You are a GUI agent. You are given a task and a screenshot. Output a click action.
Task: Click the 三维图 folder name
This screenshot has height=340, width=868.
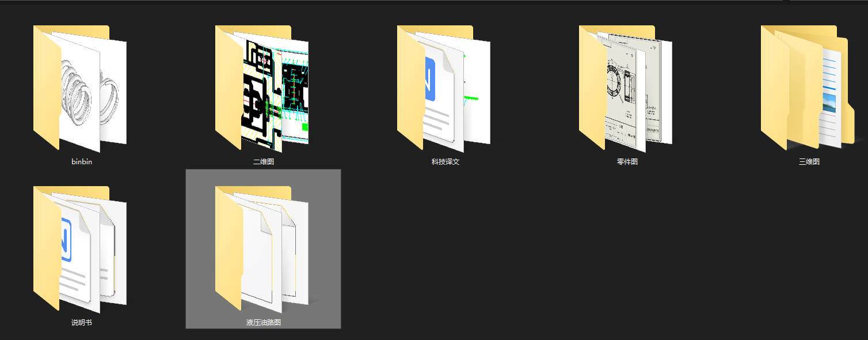coord(809,162)
